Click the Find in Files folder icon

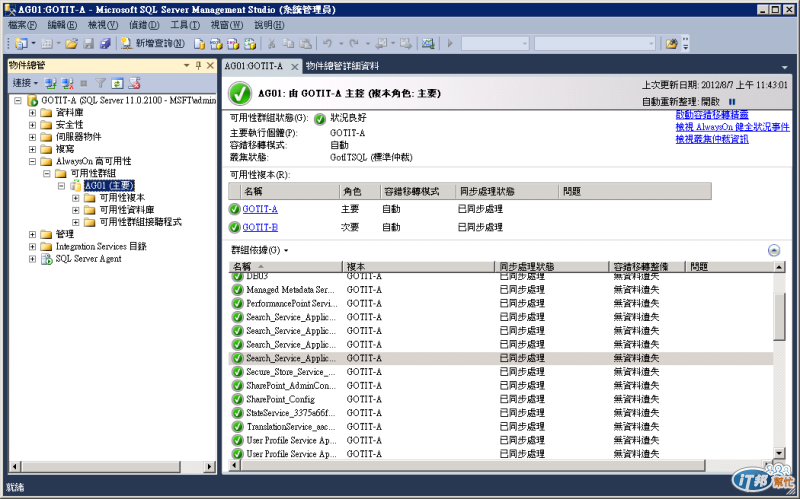pos(671,44)
